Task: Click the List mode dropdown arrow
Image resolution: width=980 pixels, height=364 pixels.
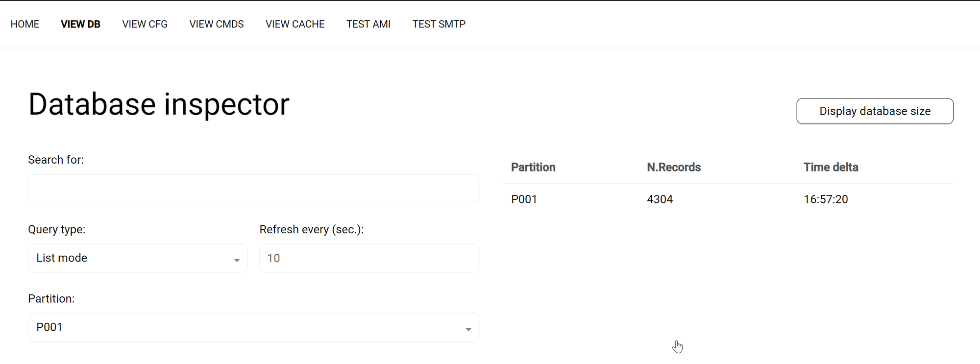Action: (237, 260)
